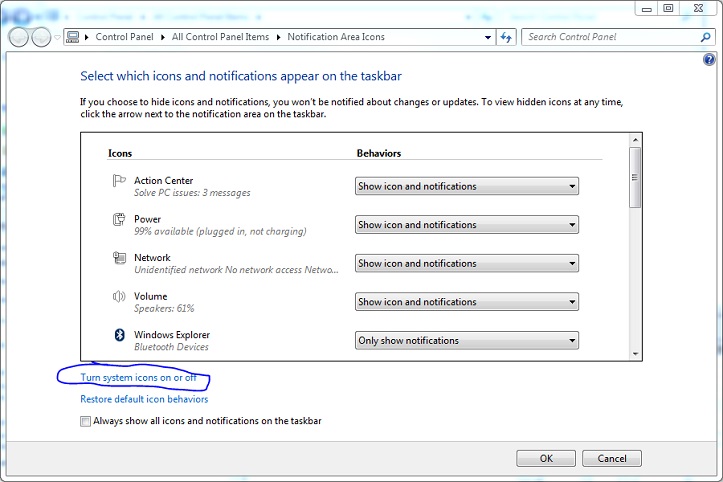Screen dimensions: 723x482
Task: Click 'Bluetooth Devices' text
Action: click(x=171, y=347)
